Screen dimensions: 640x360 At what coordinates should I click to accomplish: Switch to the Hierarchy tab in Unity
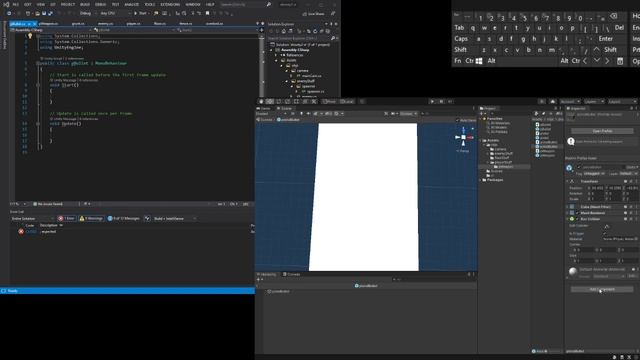(267, 274)
